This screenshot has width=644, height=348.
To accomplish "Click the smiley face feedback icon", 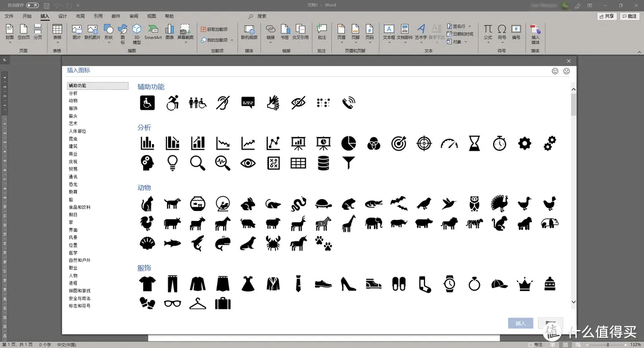I will [x=555, y=71].
